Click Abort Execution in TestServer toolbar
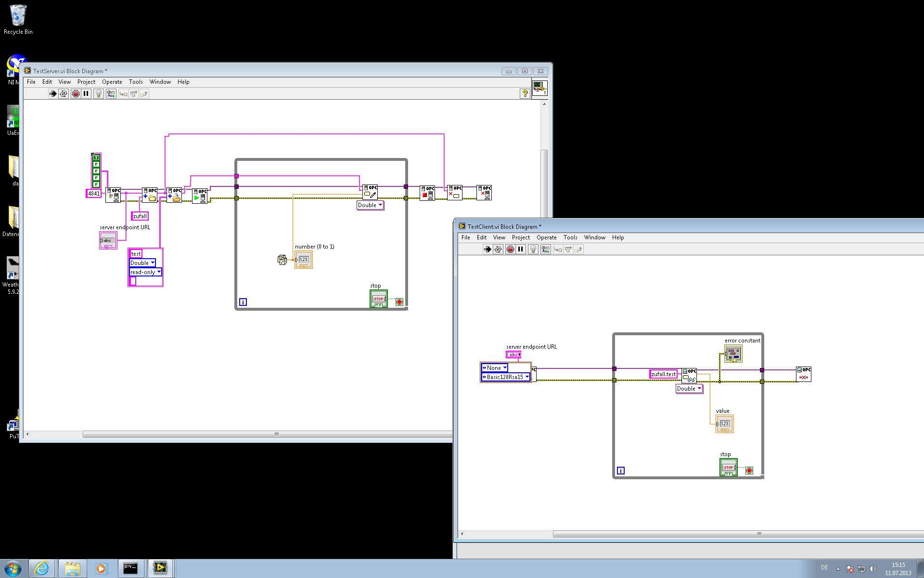 coord(76,94)
